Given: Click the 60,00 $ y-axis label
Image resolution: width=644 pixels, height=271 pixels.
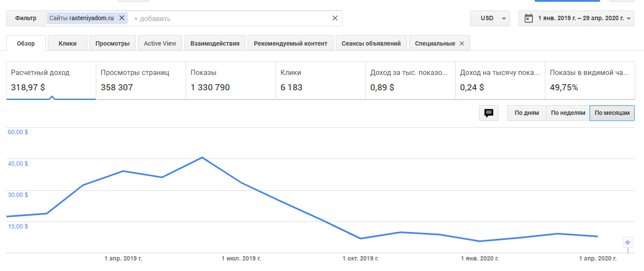Looking at the screenshot, I should pyautogui.click(x=18, y=132).
